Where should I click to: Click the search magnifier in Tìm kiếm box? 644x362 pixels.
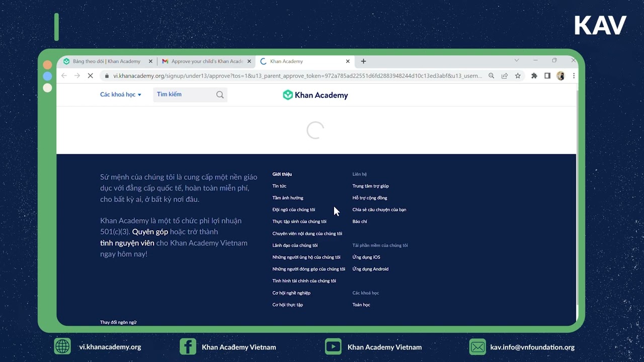coord(220,95)
